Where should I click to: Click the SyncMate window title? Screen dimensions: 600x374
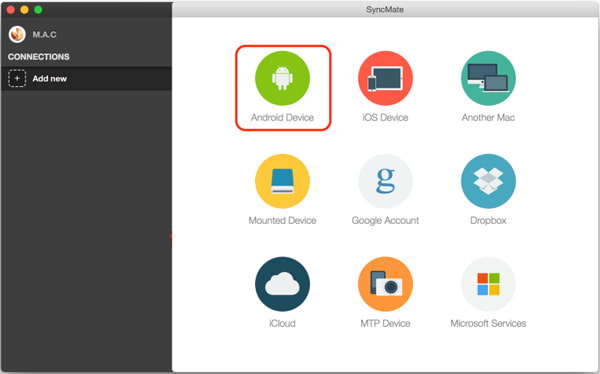coord(385,10)
